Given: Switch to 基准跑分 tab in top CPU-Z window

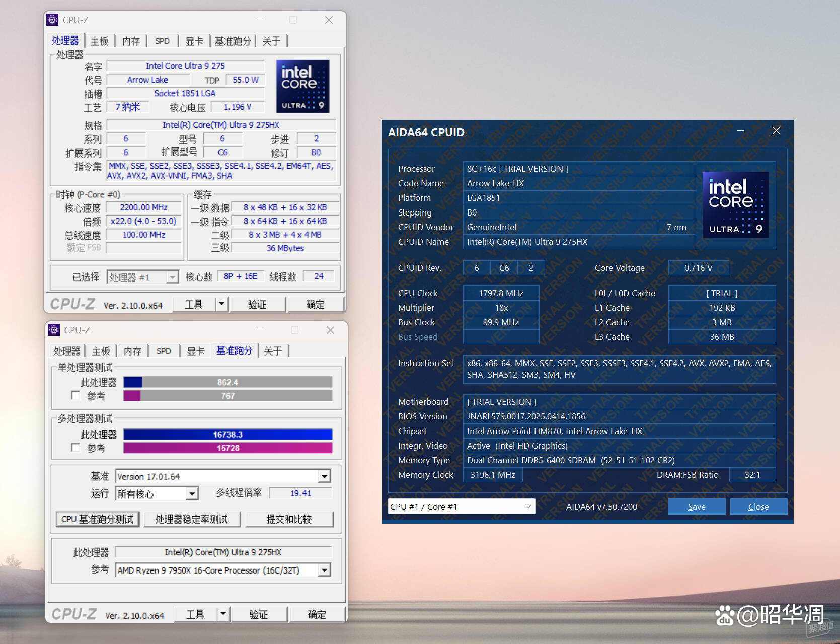Looking at the screenshot, I should click(233, 41).
